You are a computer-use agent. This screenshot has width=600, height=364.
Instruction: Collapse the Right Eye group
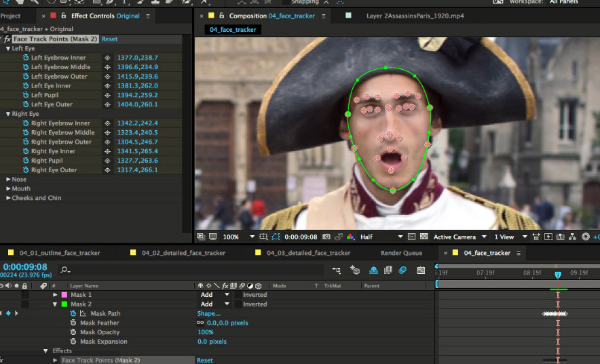(7, 114)
